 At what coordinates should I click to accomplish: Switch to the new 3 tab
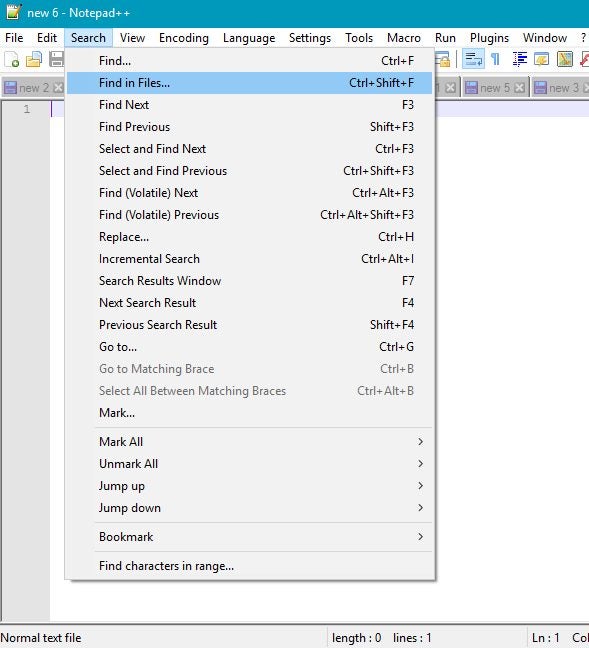pyautogui.click(x=562, y=88)
